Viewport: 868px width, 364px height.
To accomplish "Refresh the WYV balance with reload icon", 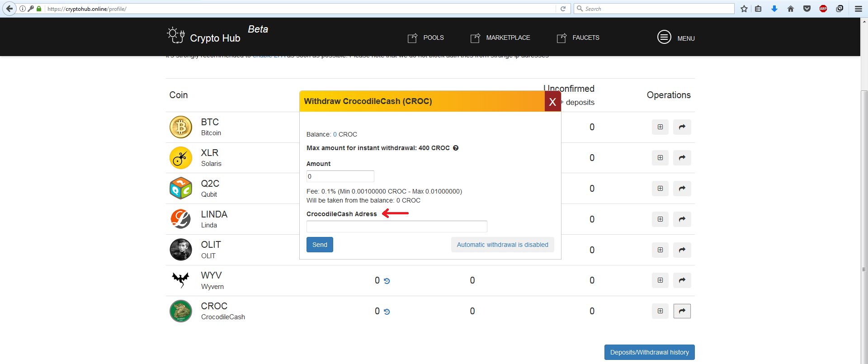I will pyautogui.click(x=387, y=281).
